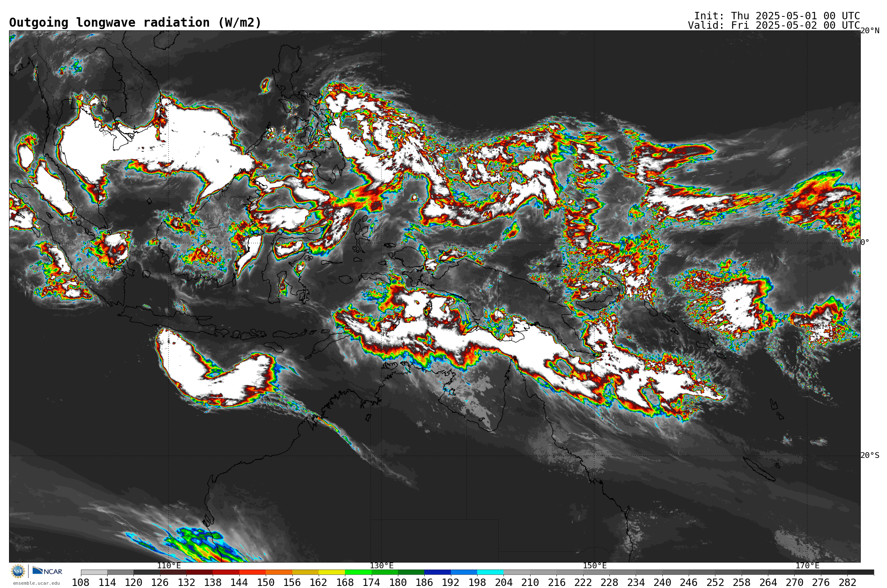Click the colorbar value 174
The width and height of the screenshot is (887, 588).
coord(372,583)
